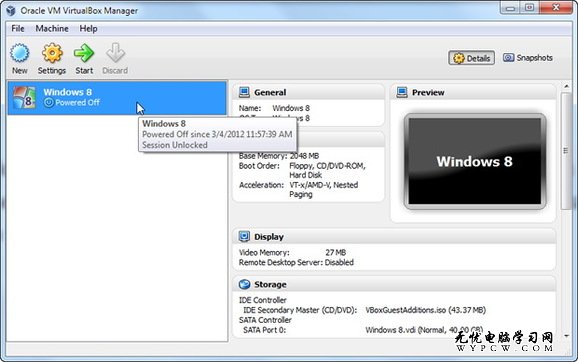The width and height of the screenshot is (578, 362).
Task: Switch to Snapshots view
Action: [x=527, y=58]
